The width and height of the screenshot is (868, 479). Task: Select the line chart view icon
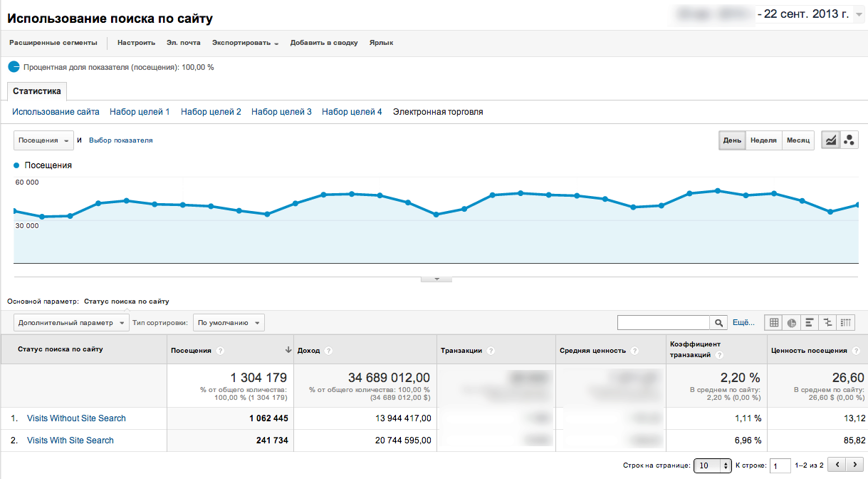830,140
